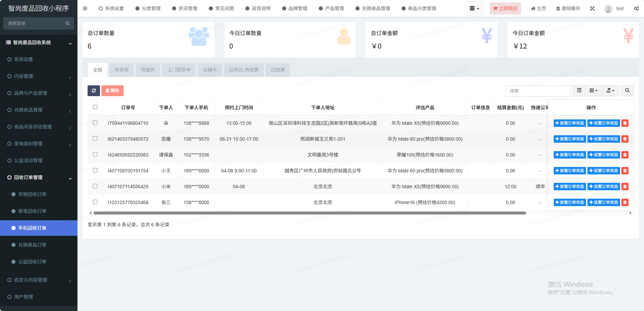Tick checkbox for order I621403379480572

(x=95, y=139)
